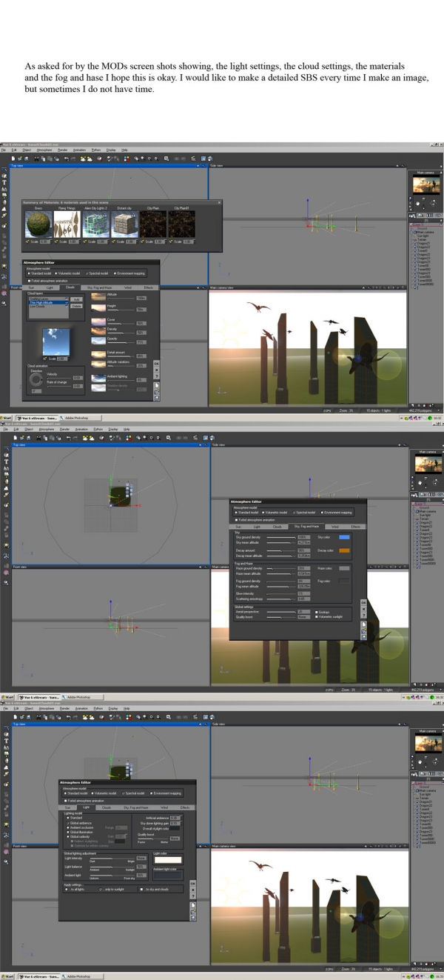Click save atmosphere icon in Light-tab editor
This screenshot has width=444, height=980.
192,918
